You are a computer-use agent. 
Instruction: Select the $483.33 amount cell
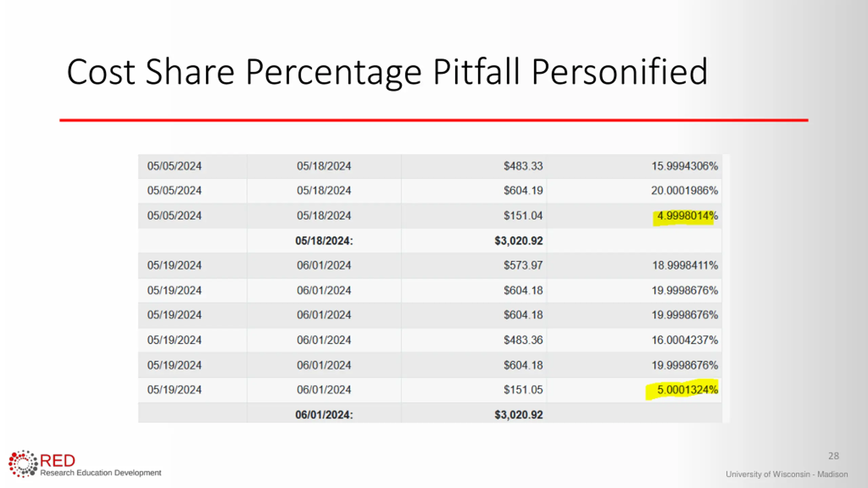click(x=523, y=166)
